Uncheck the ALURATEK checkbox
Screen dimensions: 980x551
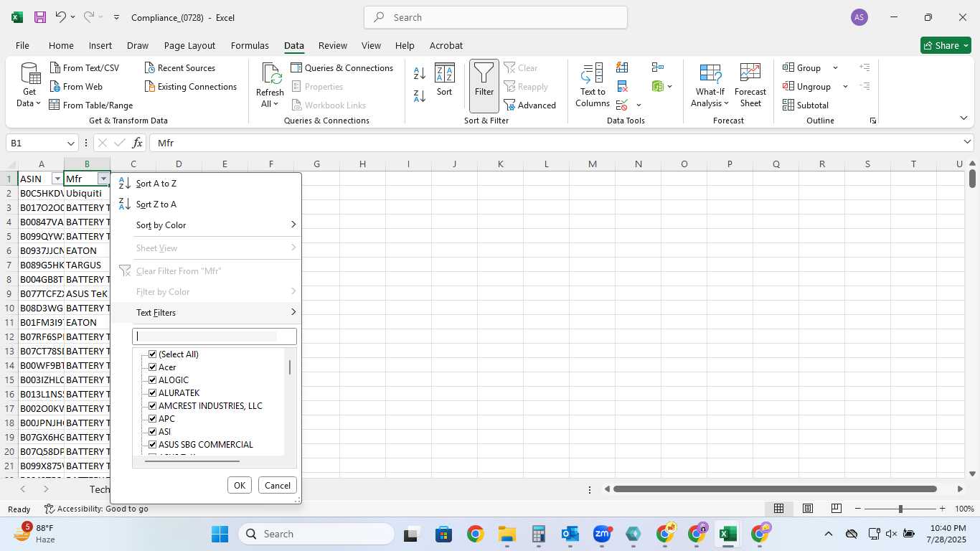152,393
